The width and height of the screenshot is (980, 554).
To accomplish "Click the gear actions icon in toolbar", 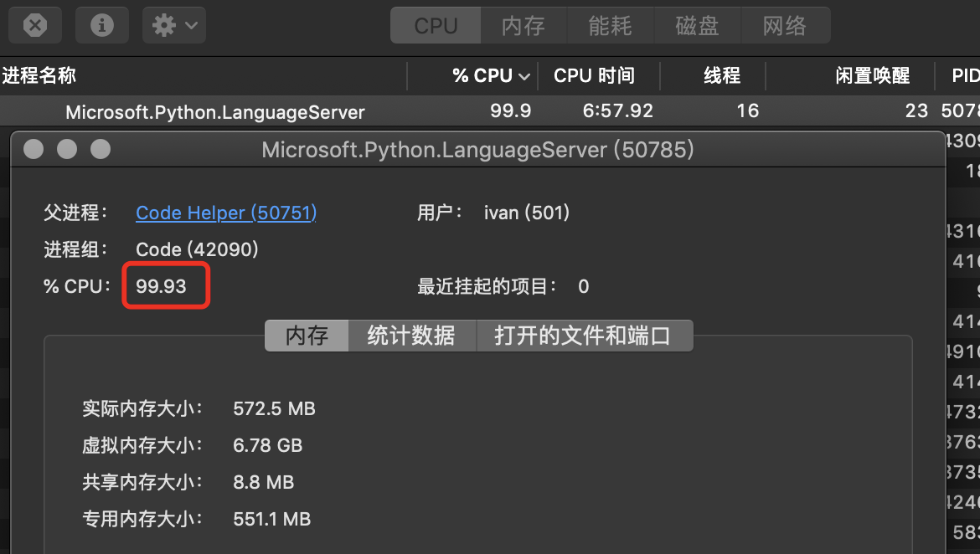I will [164, 25].
